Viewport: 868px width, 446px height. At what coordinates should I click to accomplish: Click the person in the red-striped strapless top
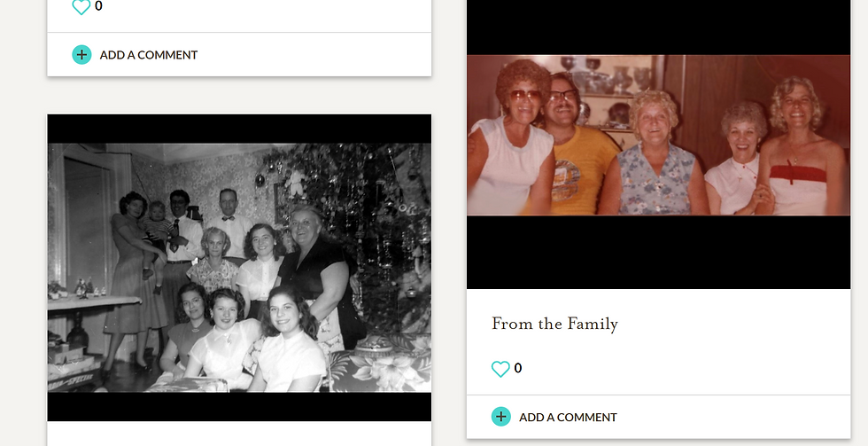point(800,150)
